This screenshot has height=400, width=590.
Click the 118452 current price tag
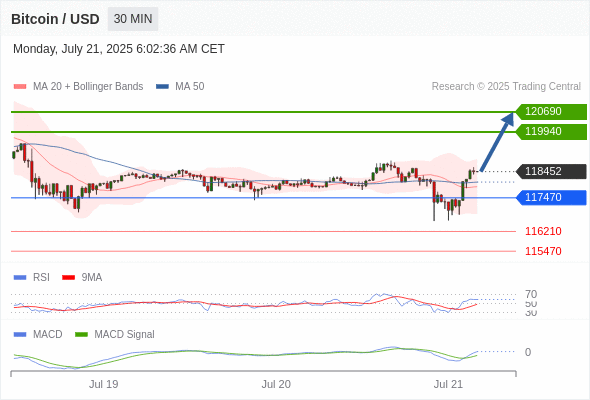(551, 171)
